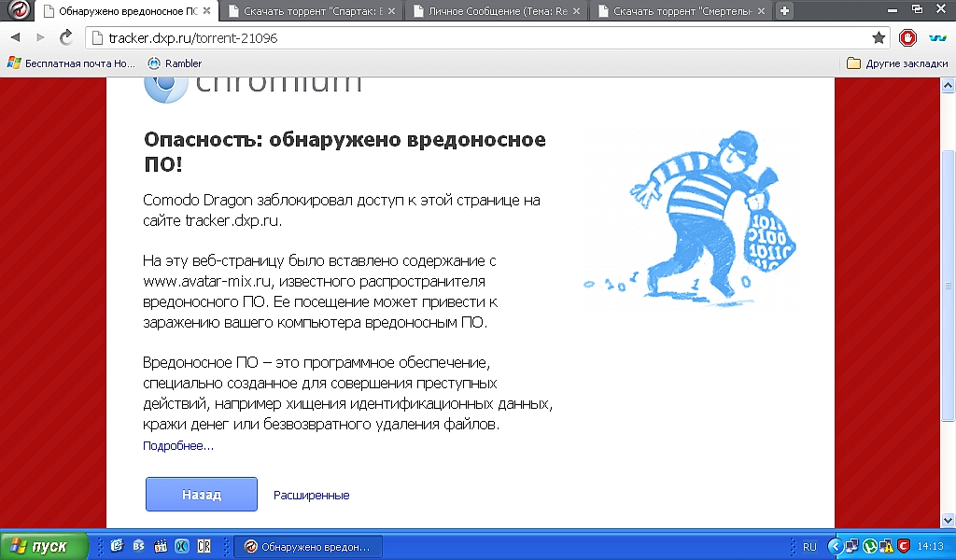Click the clapperboard quick launch icon
956x560 pixels.
(161, 546)
